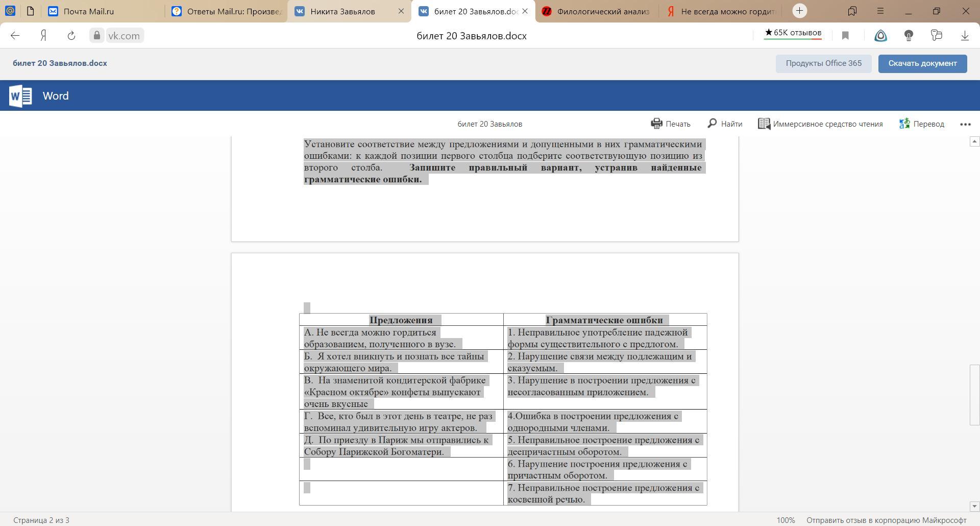Open the Иммерсивное средство чтения
This screenshot has height=526, width=980.
820,124
